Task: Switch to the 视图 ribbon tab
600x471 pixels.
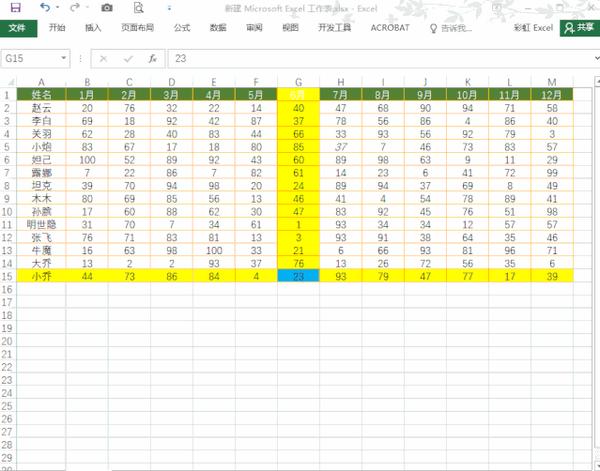Action: (x=290, y=28)
